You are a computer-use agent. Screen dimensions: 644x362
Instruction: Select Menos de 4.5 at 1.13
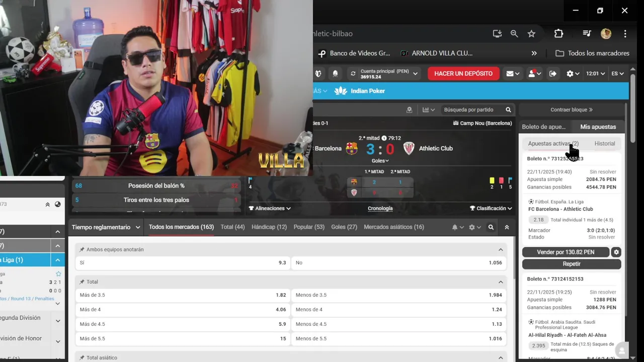click(x=399, y=324)
